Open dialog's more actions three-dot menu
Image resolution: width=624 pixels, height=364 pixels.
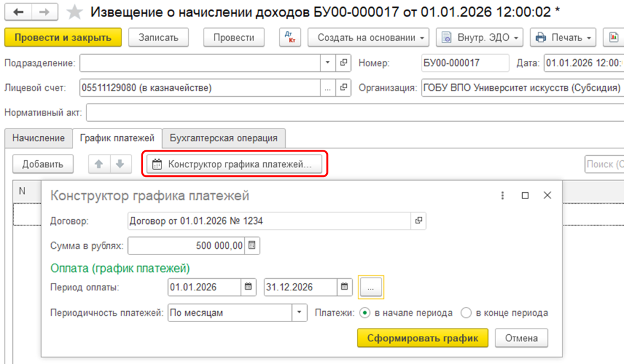pyautogui.click(x=502, y=195)
